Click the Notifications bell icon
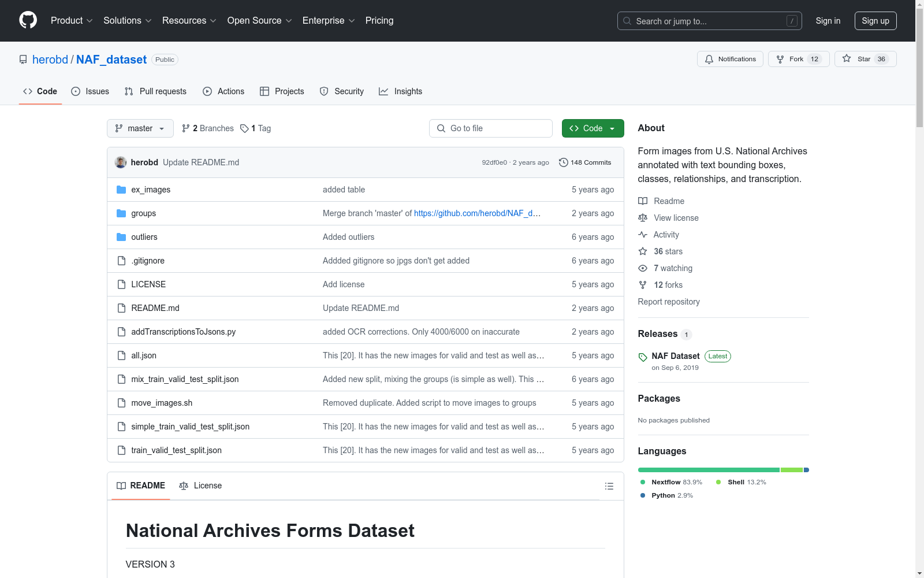Image resolution: width=924 pixels, height=578 pixels. coord(709,59)
